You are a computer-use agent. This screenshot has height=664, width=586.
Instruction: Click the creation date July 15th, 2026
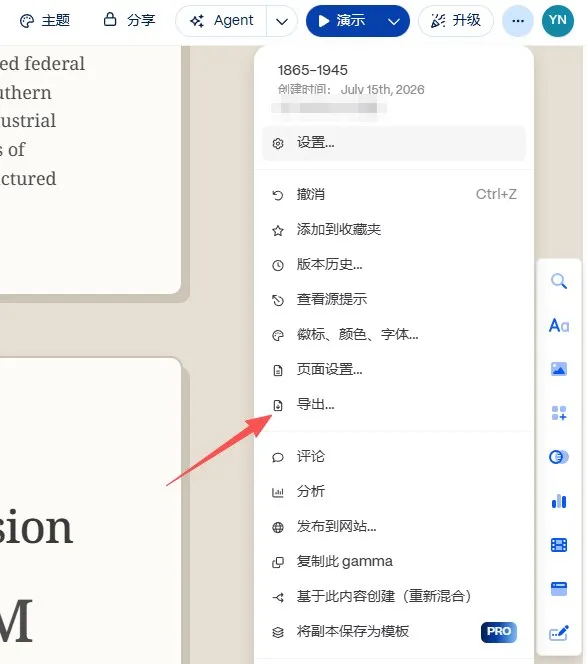coord(382,90)
